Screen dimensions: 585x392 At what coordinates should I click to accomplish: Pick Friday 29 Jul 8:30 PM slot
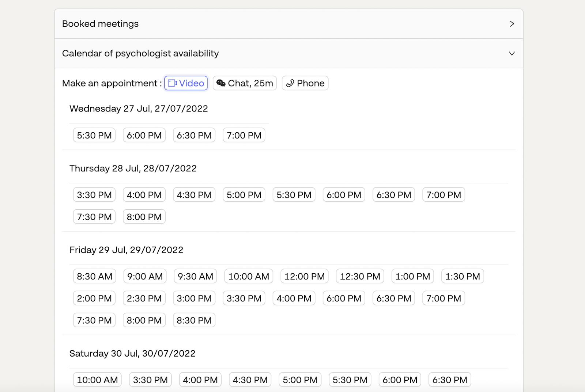(x=194, y=320)
